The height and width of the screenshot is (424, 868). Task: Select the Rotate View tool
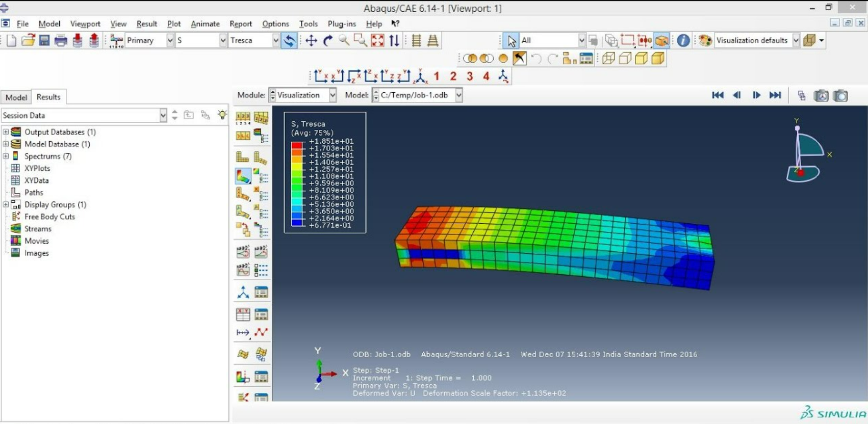pyautogui.click(x=328, y=40)
